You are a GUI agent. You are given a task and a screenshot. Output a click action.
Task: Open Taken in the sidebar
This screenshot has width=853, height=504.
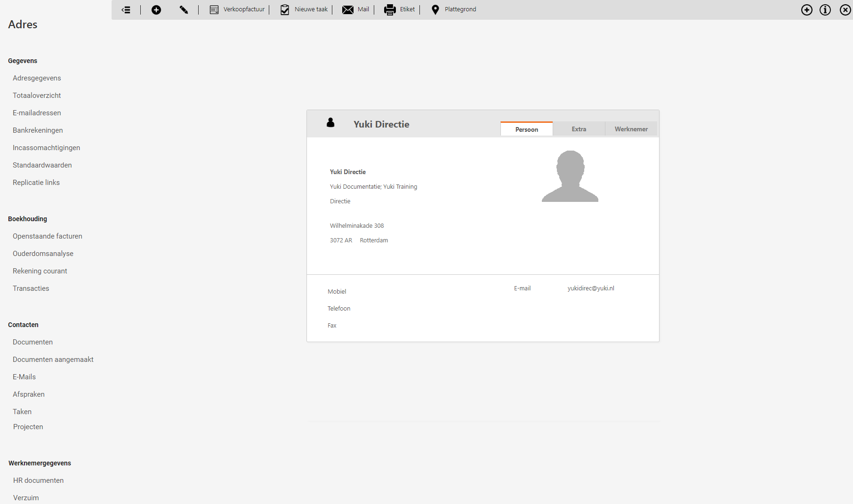[x=22, y=412]
